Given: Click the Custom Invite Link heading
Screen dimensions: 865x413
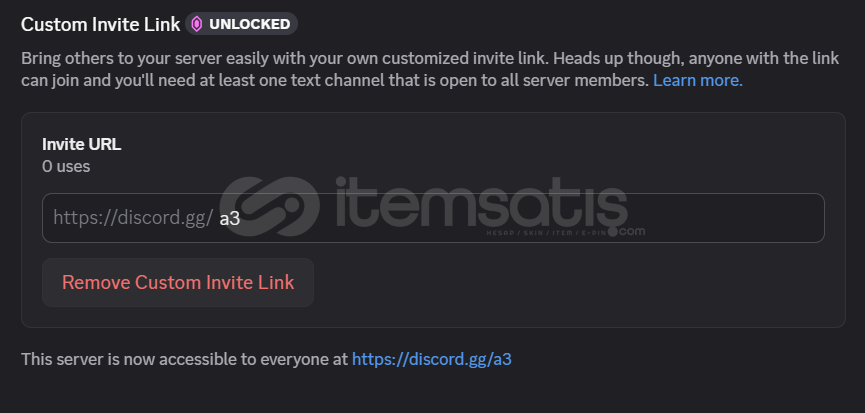Looking at the screenshot, I should [x=101, y=23].
